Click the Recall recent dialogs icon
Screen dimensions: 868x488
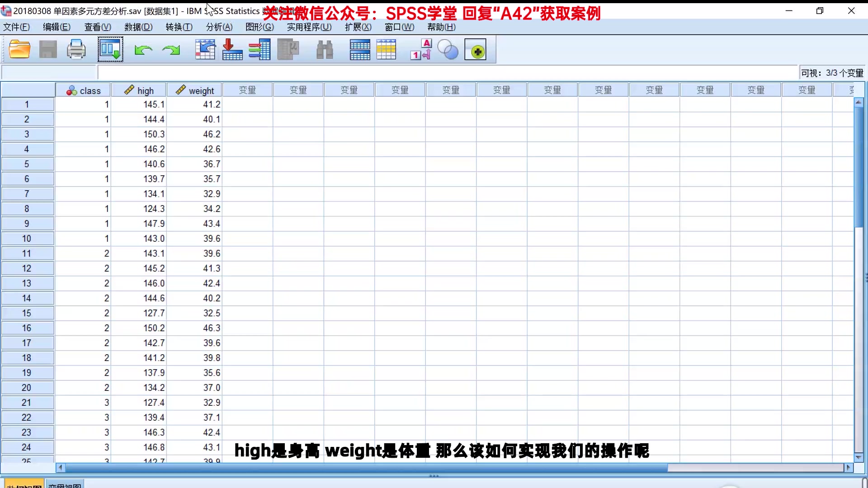[x=110, y=50]
